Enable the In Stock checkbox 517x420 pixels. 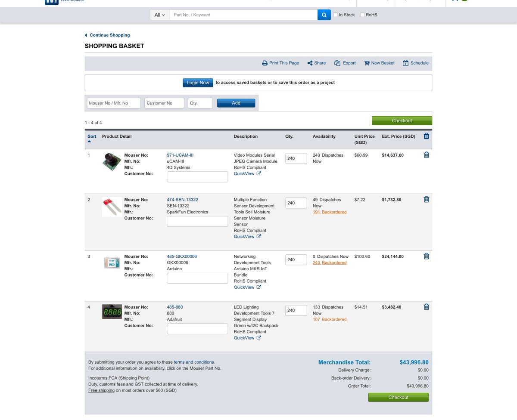(336, 15)
